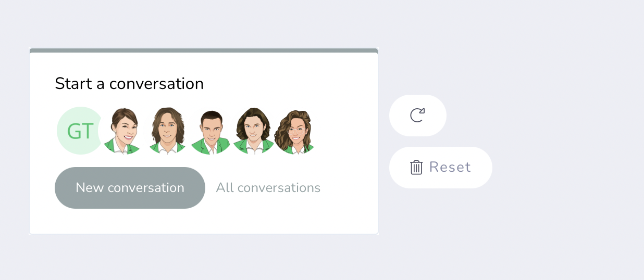The width and height of the screenshot is (644, 280).
Task: Open the All conversations link
Action: tap(268, 188)
